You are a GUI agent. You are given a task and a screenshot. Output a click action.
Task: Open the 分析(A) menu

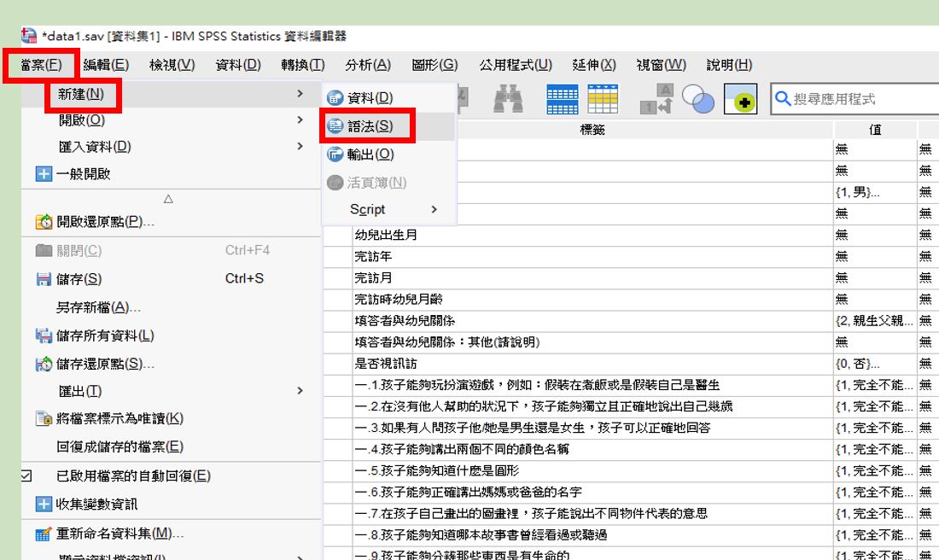pos(368,65)
